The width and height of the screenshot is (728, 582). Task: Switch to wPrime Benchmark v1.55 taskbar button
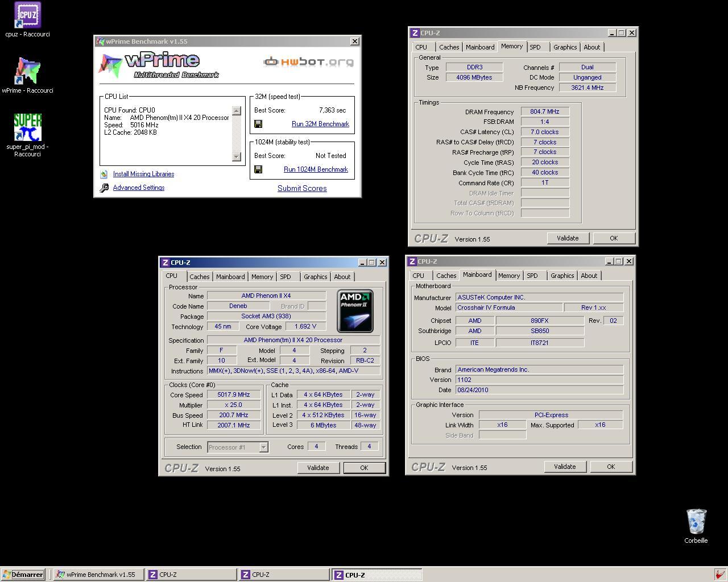pyautogui.click(x=98, y=575)
